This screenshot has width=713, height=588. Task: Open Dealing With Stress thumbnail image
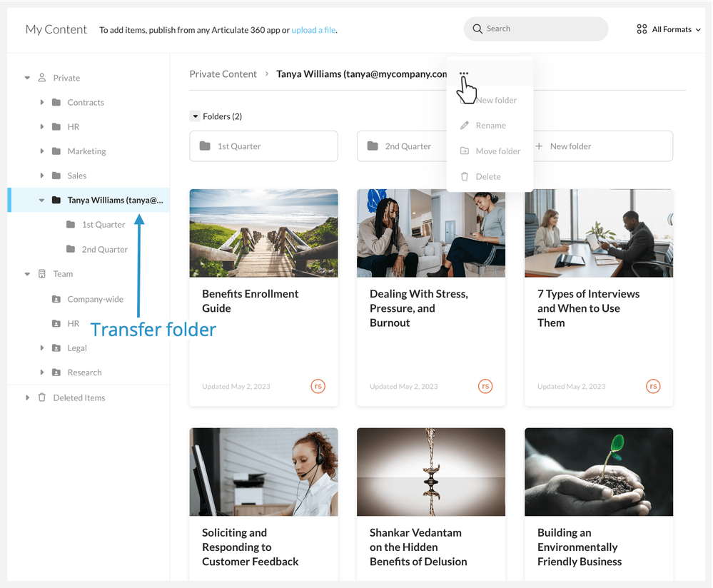[x=431, y=235]
